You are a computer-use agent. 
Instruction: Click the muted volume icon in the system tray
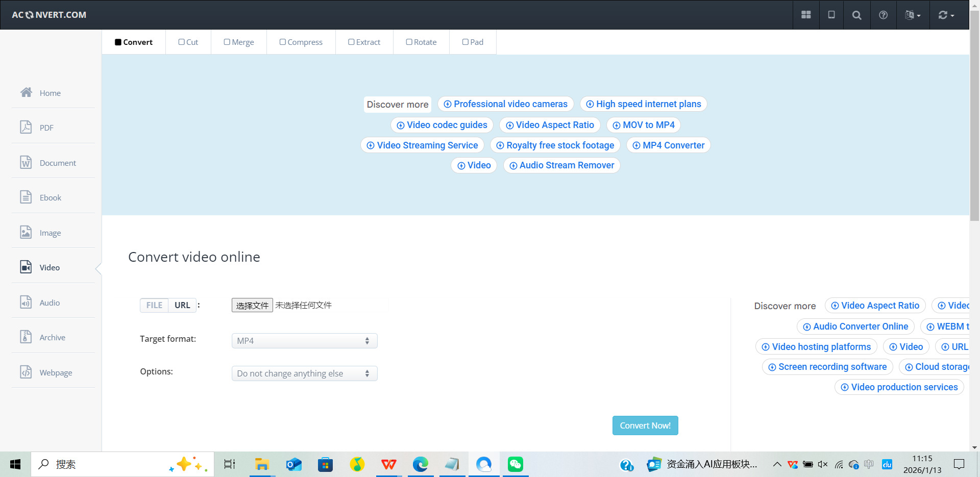click(823, 464)
